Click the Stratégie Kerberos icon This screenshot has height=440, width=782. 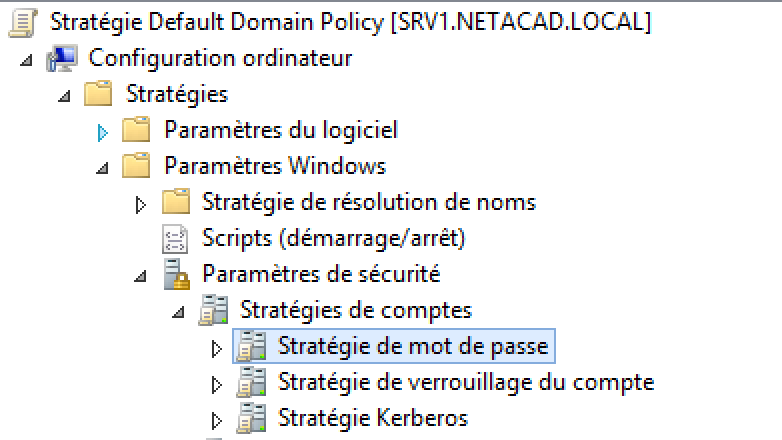pos(250,418)
